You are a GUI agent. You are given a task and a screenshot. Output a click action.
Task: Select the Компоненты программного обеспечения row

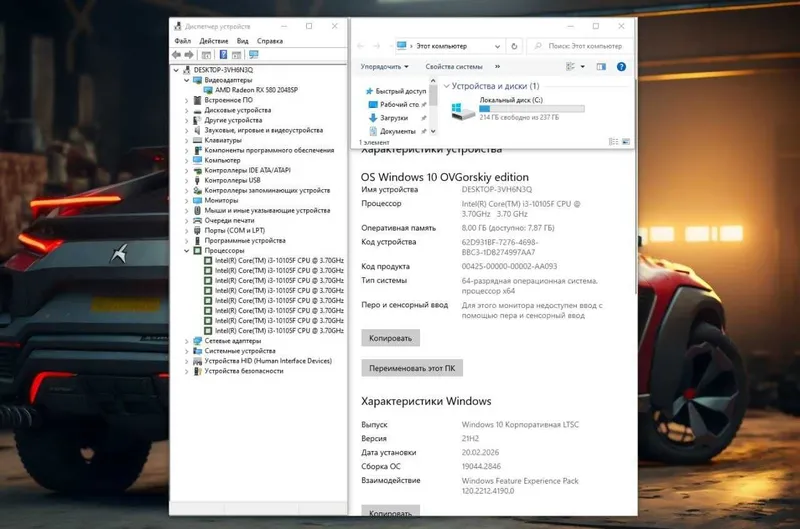point(269,150)
